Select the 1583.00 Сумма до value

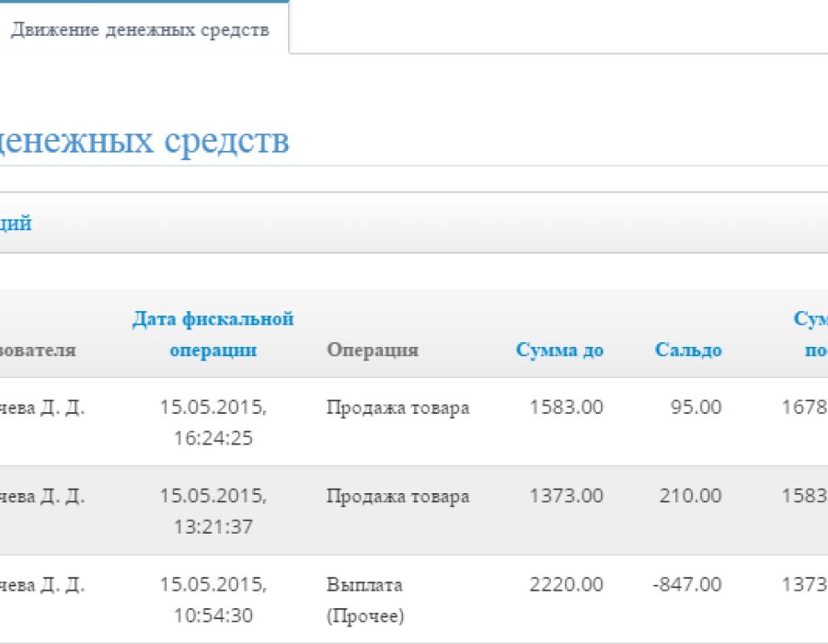pos(566,407)
